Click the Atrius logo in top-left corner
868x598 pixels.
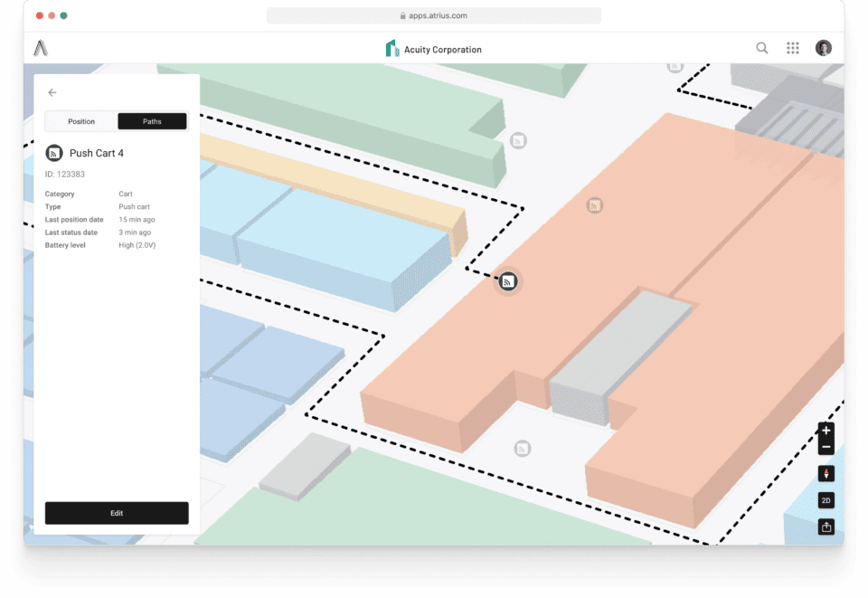41,49
